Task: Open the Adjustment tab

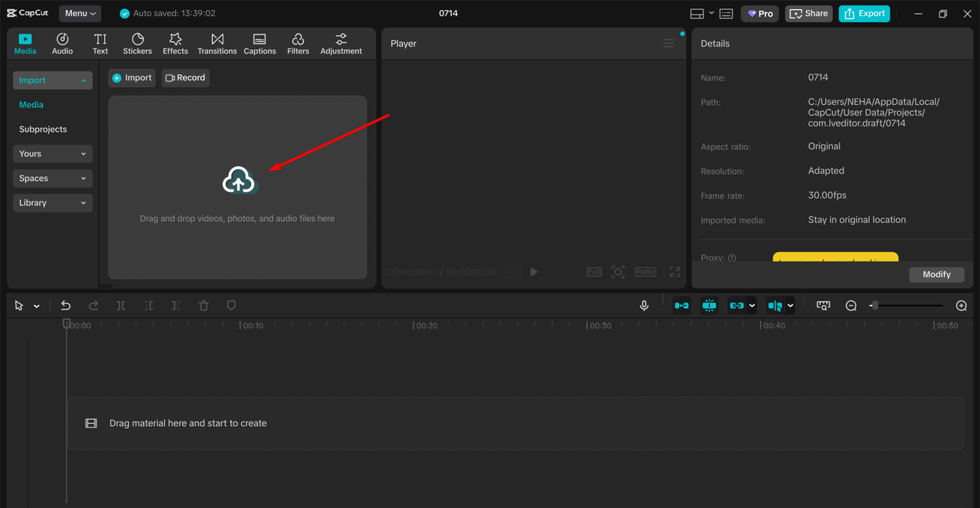Action: tap(341, 44)
